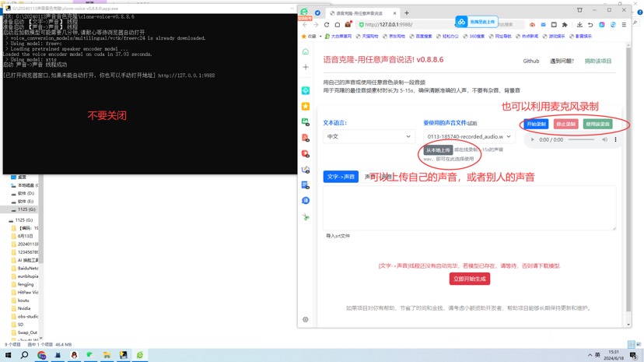Click the 开始录制 start recording button
644x362 pixels.
(537, 124)
